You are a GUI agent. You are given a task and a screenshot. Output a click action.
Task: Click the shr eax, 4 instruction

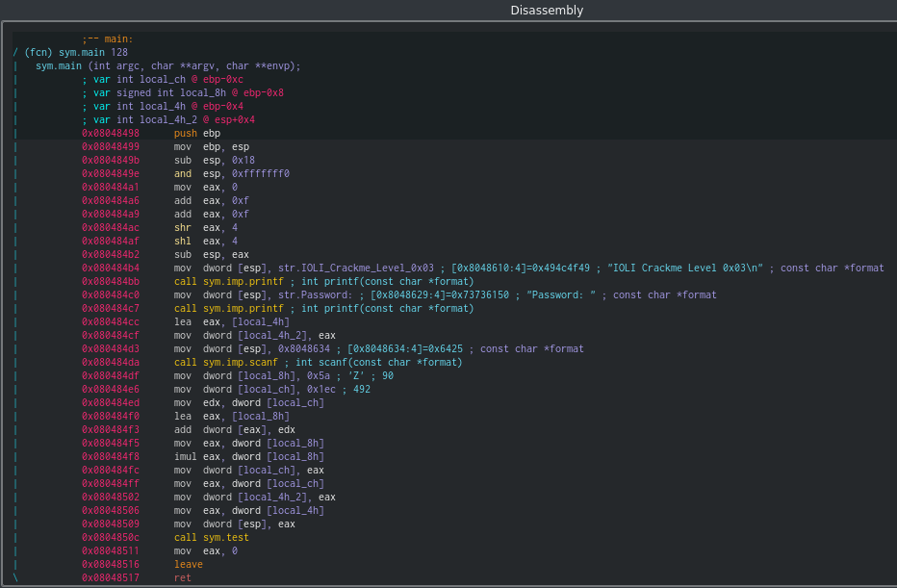tap(205, 228)
